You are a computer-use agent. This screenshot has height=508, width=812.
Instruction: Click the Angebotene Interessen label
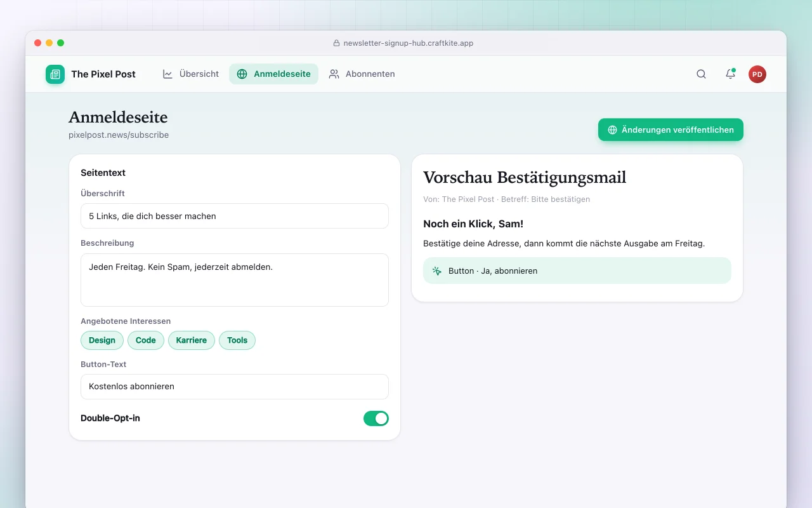(126, 321)
